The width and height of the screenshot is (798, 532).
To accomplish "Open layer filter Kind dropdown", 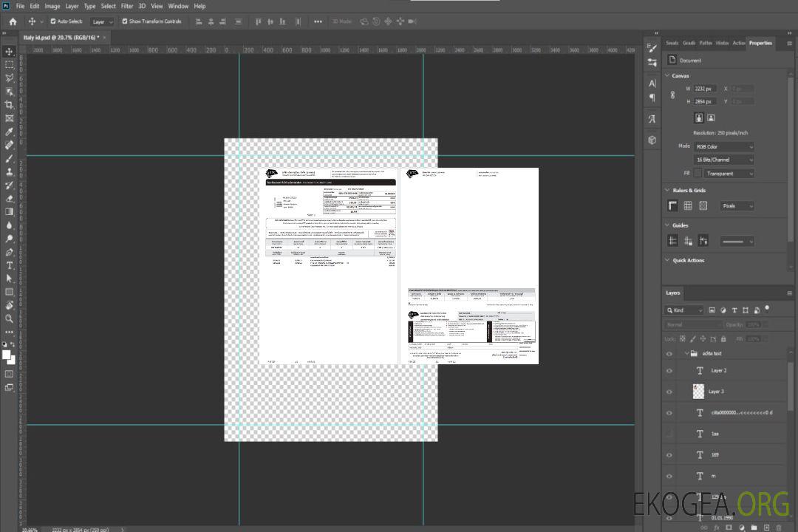I will click(x=684, y=310).
